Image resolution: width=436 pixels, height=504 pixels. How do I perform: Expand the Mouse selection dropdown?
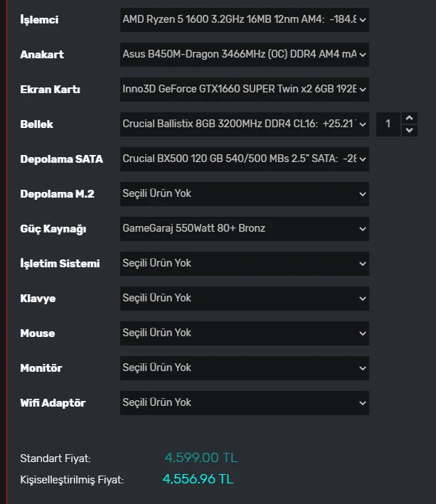(x=244, y=333)
